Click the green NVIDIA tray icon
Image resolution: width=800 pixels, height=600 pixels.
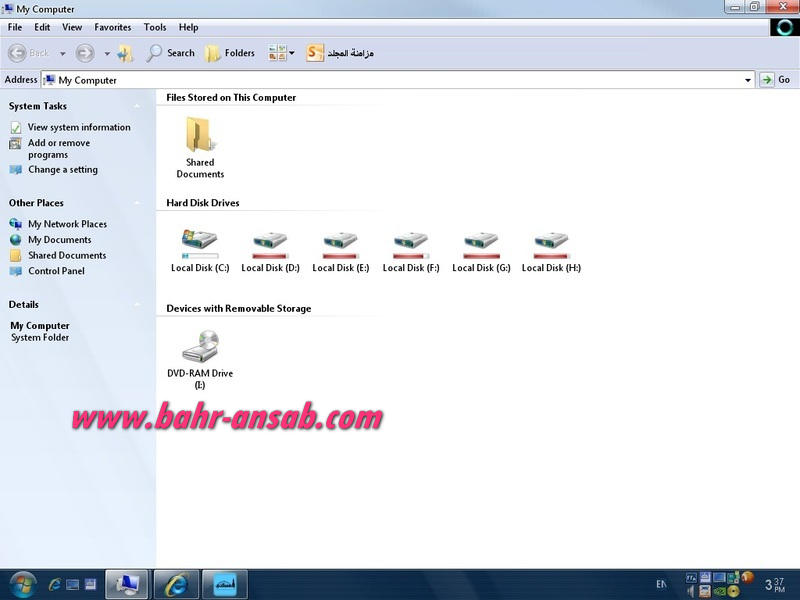point(719,592)
